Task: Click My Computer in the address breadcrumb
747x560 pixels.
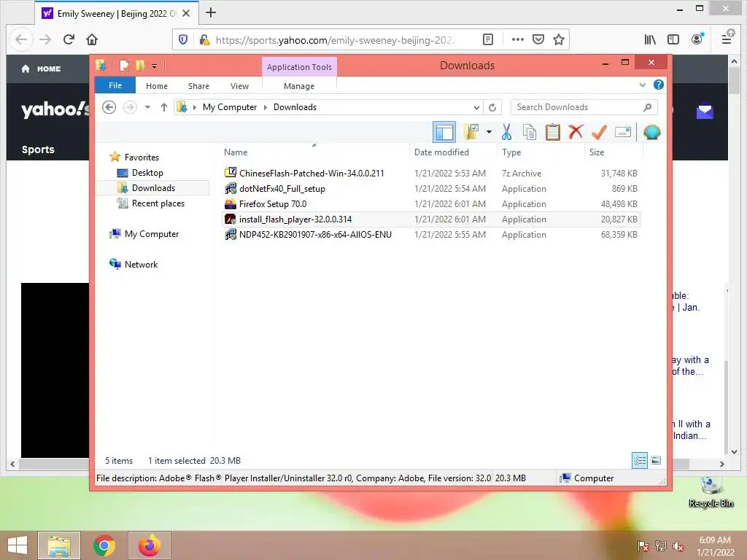Action: (x=230, y=107)
